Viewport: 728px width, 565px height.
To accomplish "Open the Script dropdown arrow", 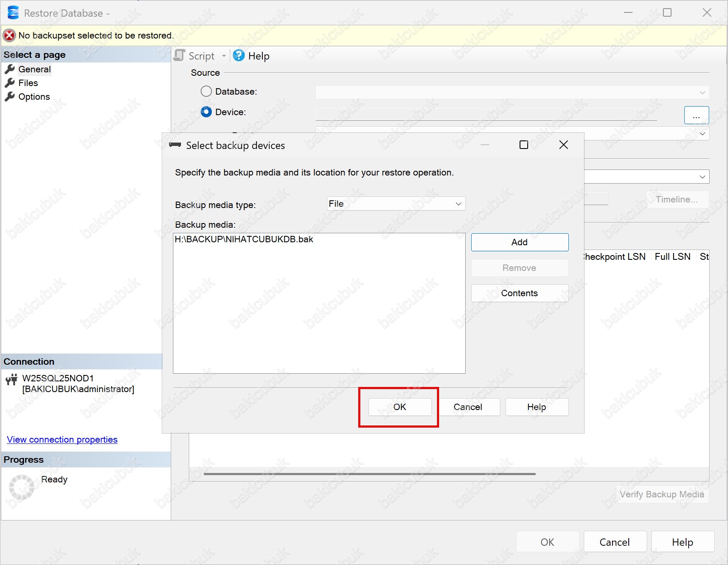I will (x=224, y=56).
